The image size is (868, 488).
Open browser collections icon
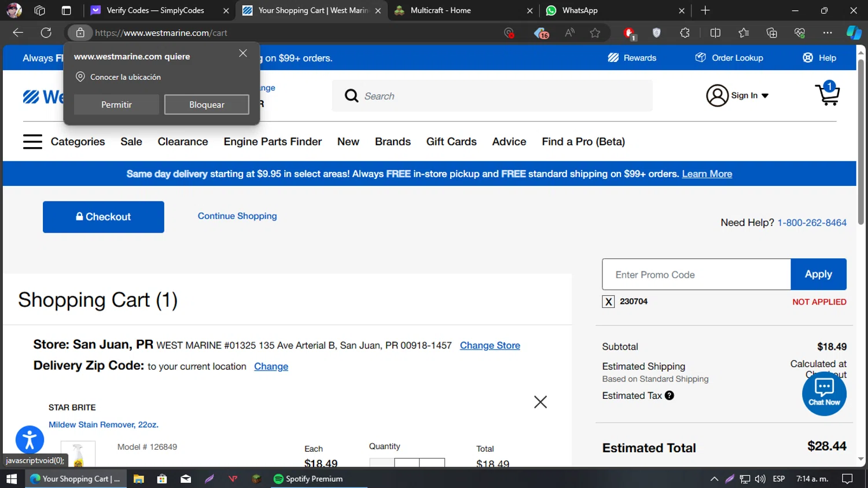click(771, 33)
